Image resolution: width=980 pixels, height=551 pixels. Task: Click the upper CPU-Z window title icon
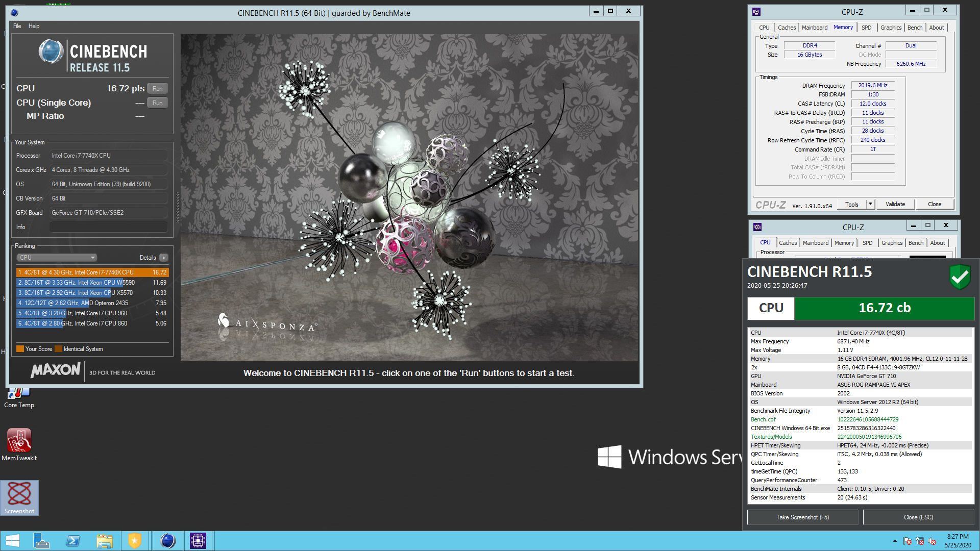pyautogui.click(x=756, y=12)
